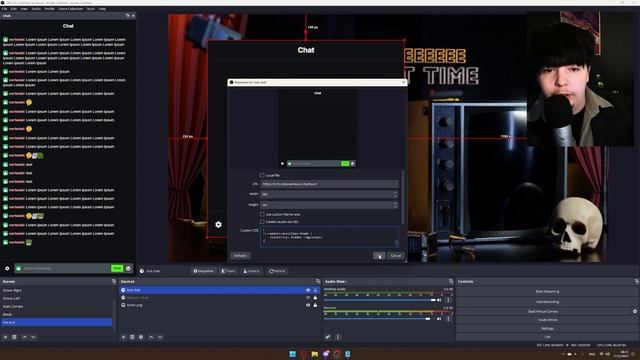This screenshot has width=640, height=360.
Task: Click green Chat send button in dock
Action: coord(117,268)
